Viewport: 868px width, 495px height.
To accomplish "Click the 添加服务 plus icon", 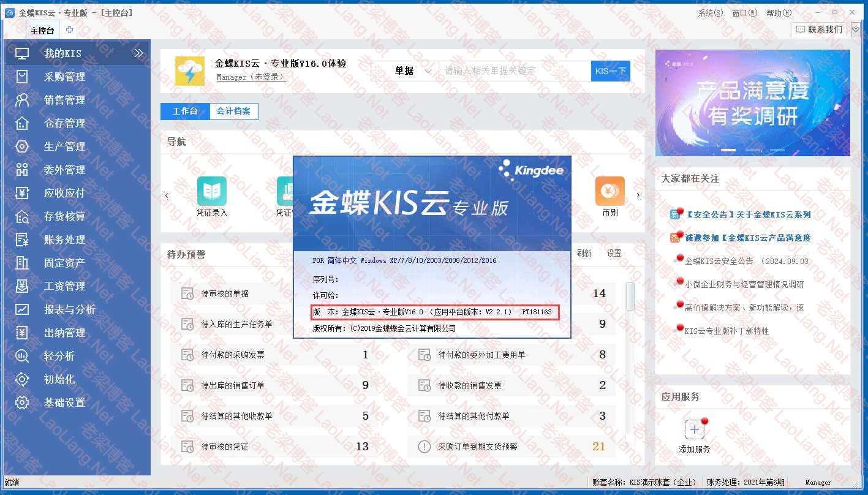I will click(694, 429).
